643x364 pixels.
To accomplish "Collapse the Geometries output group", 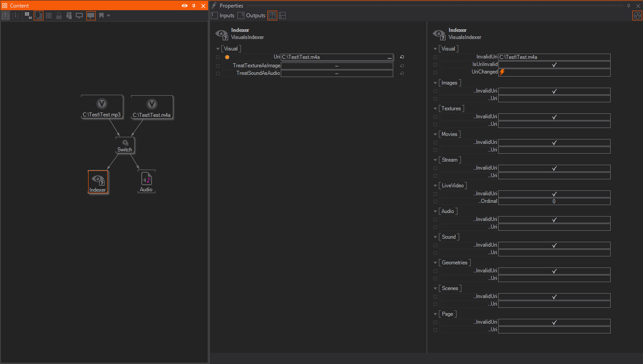I will pos(436,263).
